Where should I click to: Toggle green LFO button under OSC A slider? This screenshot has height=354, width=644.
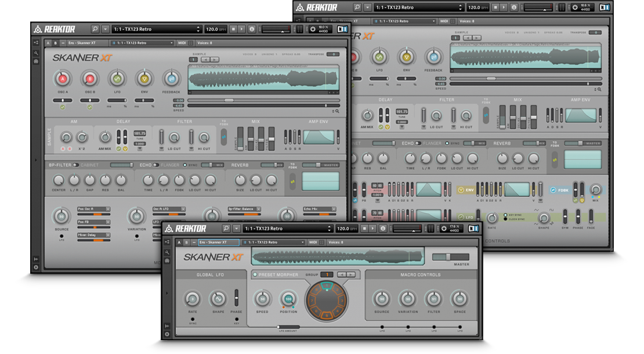tap(63, 107)
